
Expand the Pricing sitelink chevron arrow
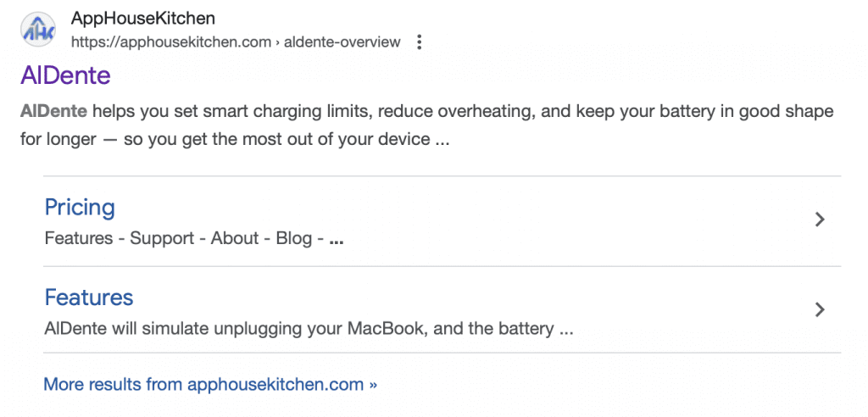click(819, 220)
